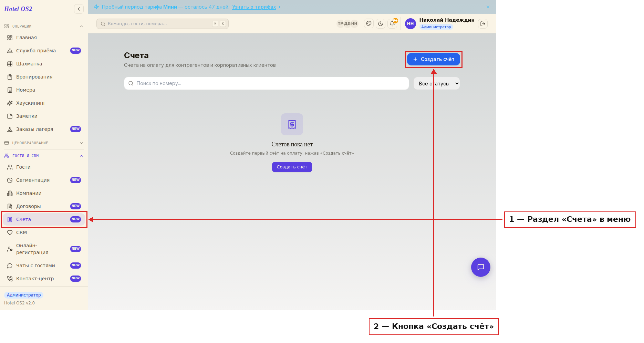Collapse the sidebar with the chevron button

(79, 9)
